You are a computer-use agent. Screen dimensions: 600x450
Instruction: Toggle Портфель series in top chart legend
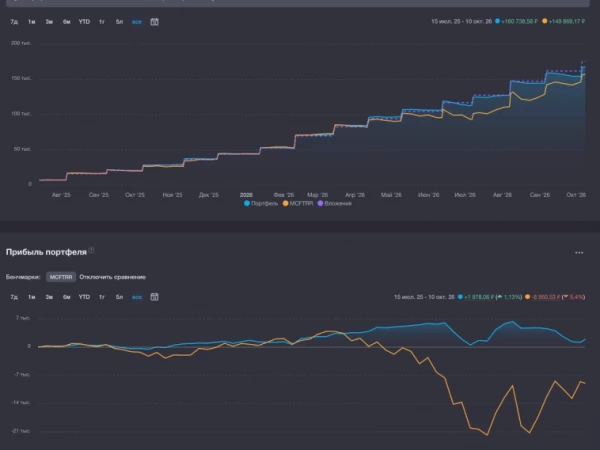click(261, 203)
